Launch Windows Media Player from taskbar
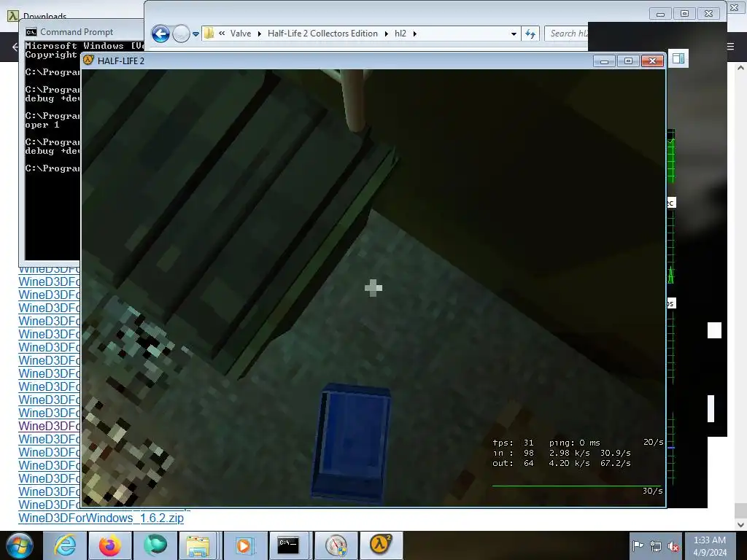The width and height of the screenshot is (747, 560). 244,545
